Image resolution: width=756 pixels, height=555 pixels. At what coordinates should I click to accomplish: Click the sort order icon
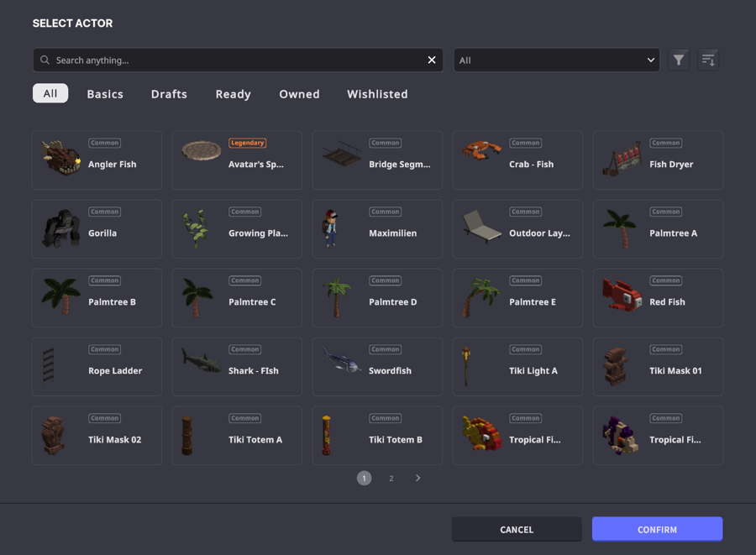(708, 60)
